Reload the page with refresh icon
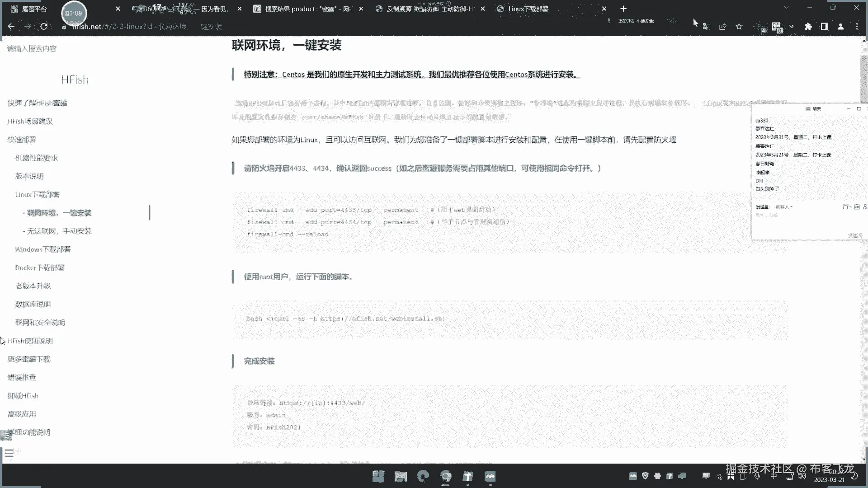 [44, 27]
